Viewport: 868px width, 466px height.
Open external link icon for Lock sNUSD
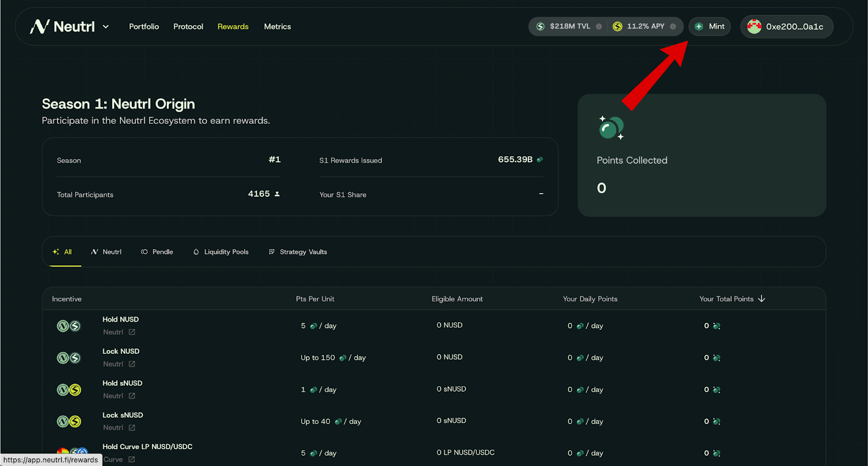pos(132,427)
